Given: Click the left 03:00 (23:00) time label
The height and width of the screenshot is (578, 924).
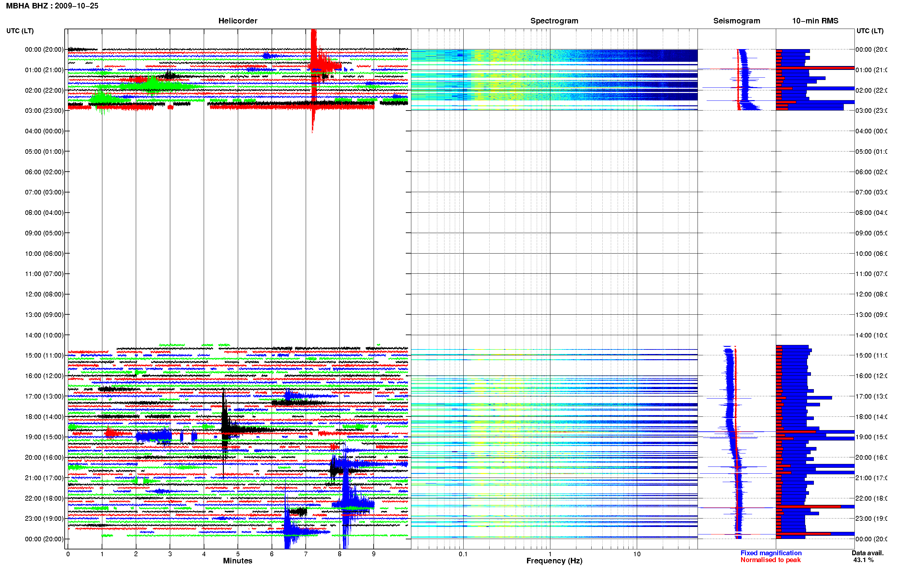Looking at the screenshot, I should click(44, 111).
